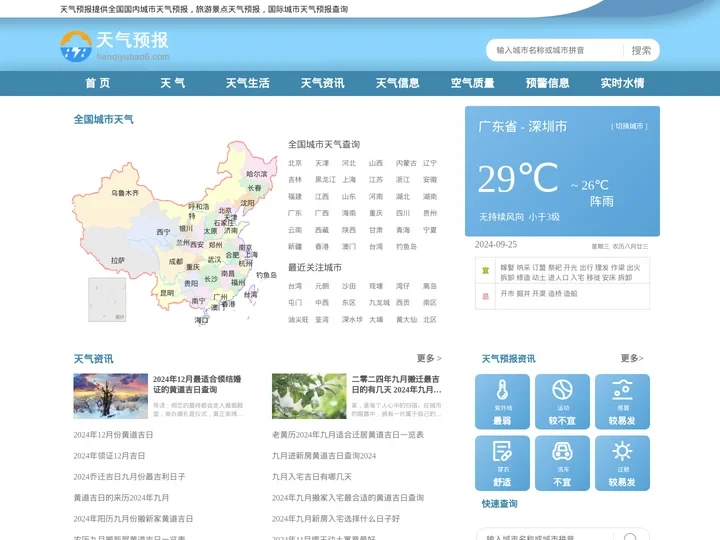
Task: Open the 运动 较不宜 index tile
Action: [x=562, y=401]
